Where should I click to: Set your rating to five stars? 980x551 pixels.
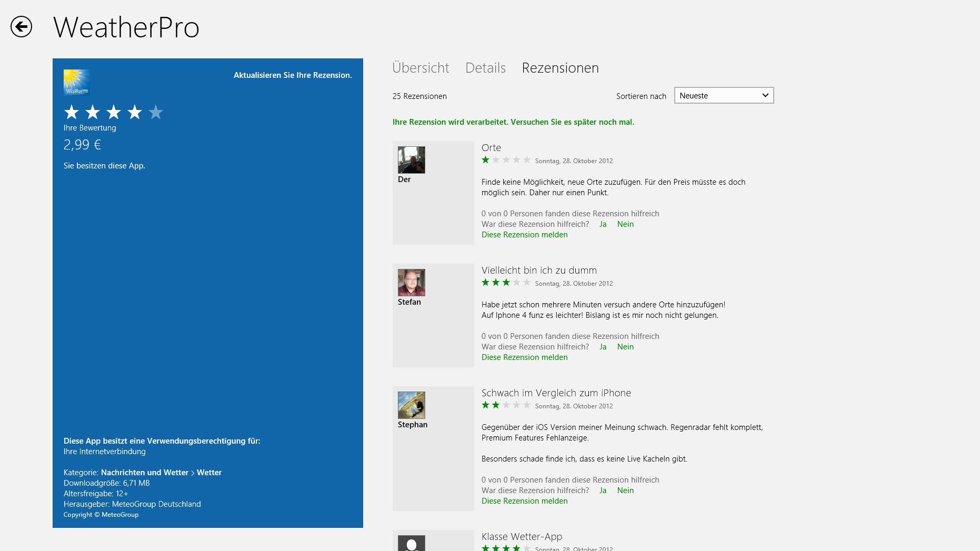[x=156, y=112]
